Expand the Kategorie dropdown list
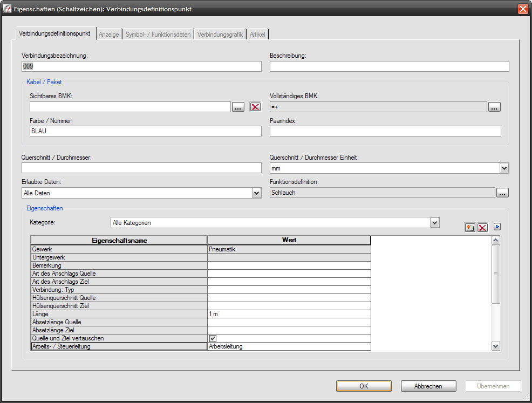This screenshot has width=532, height=403. click(x=435, y=223)
